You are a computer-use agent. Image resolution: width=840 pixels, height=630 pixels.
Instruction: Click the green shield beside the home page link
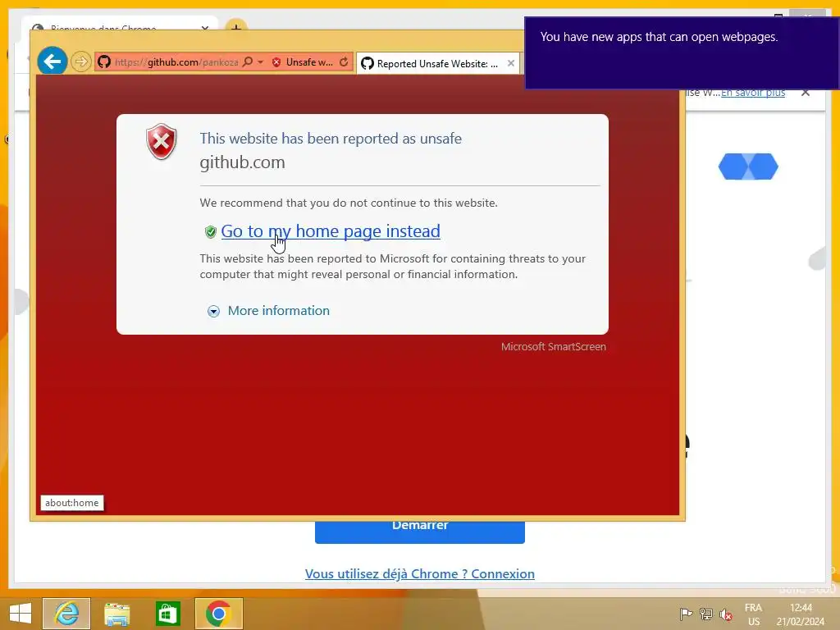coord(211,231)
